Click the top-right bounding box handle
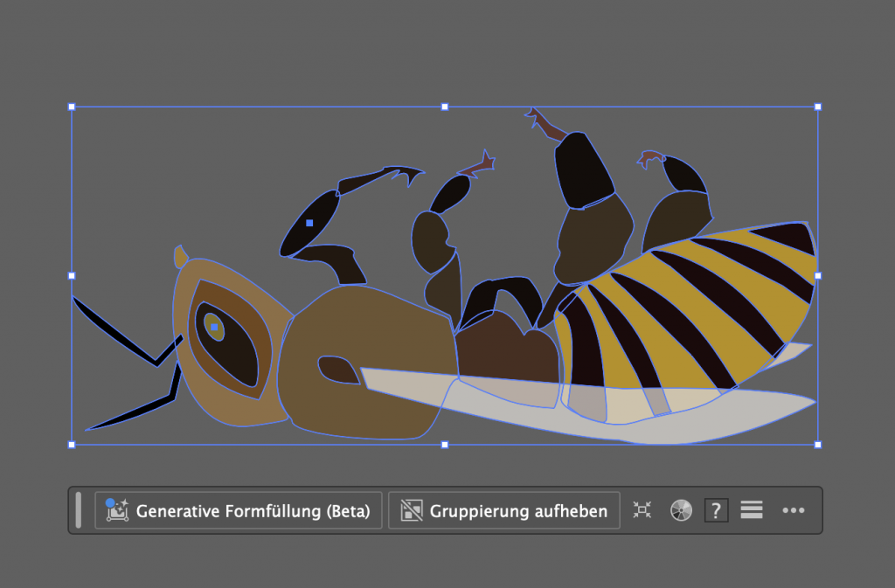Viewport: 895px width, 588px height. [x=818, y=107]
